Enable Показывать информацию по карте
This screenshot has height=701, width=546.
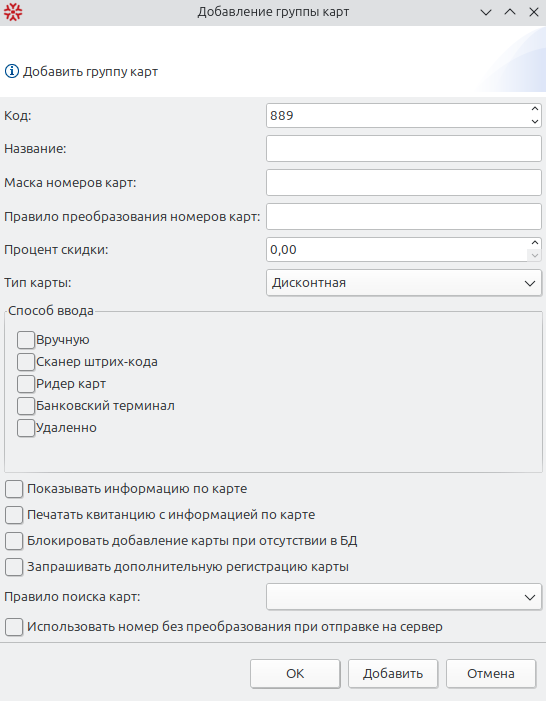click(x=14, y=489)
